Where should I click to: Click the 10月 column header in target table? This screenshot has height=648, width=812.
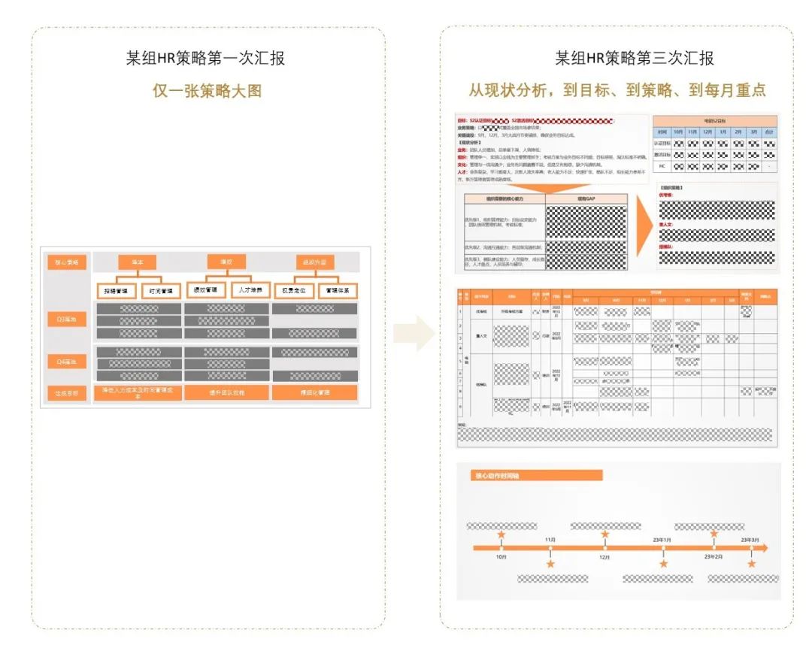pos(678,132)
